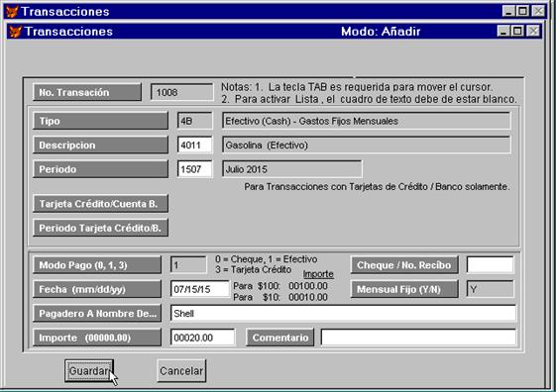Click the Gasolina (Efectivo) description field

click(x=367, y=145)
